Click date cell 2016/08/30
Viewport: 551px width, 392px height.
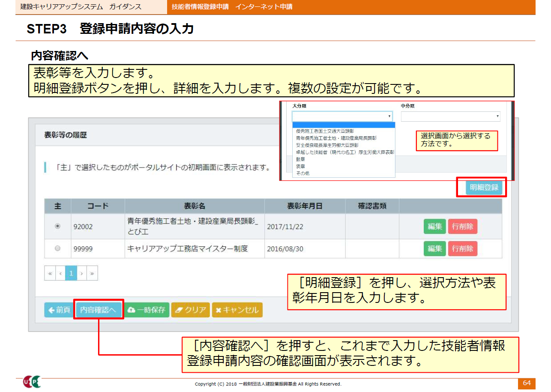[305, 248]
